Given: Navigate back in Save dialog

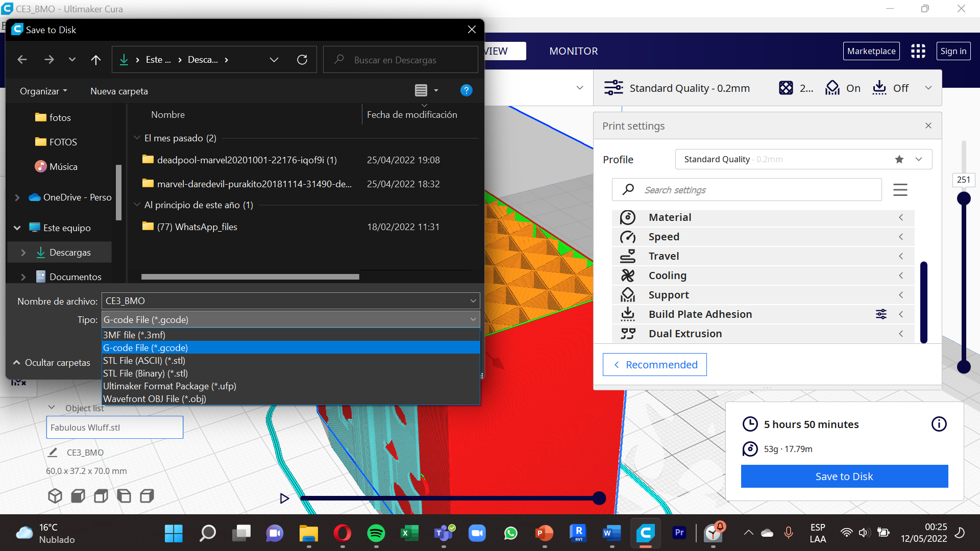Looking at the screenshot, I should point(22,60).
